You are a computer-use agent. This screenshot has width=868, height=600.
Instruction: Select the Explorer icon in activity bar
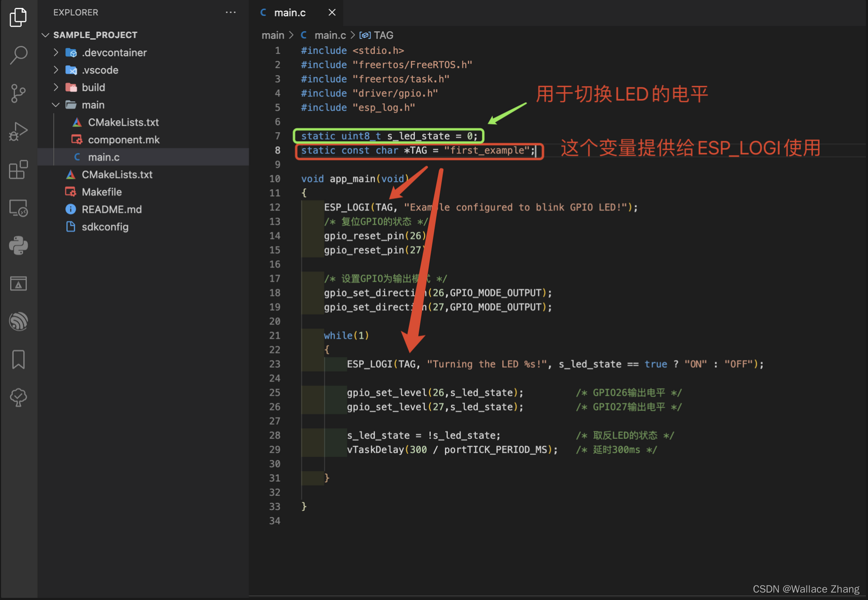coord(19,17)
